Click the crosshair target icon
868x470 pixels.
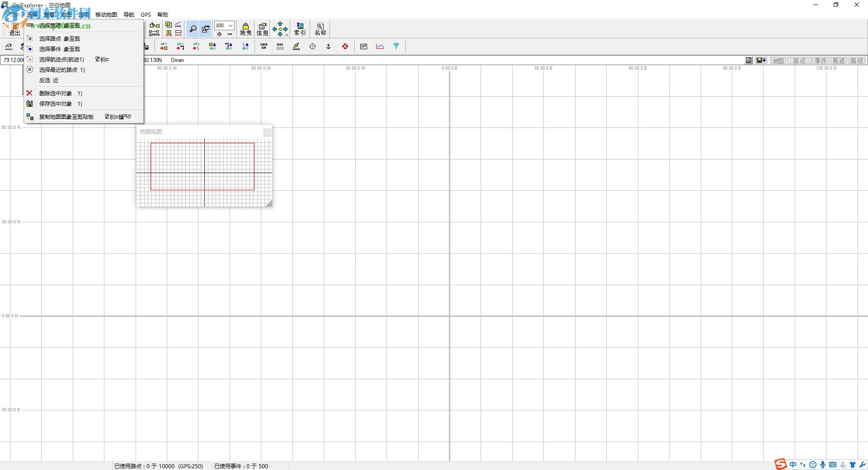pyautogui.click(x=312, y=46)
